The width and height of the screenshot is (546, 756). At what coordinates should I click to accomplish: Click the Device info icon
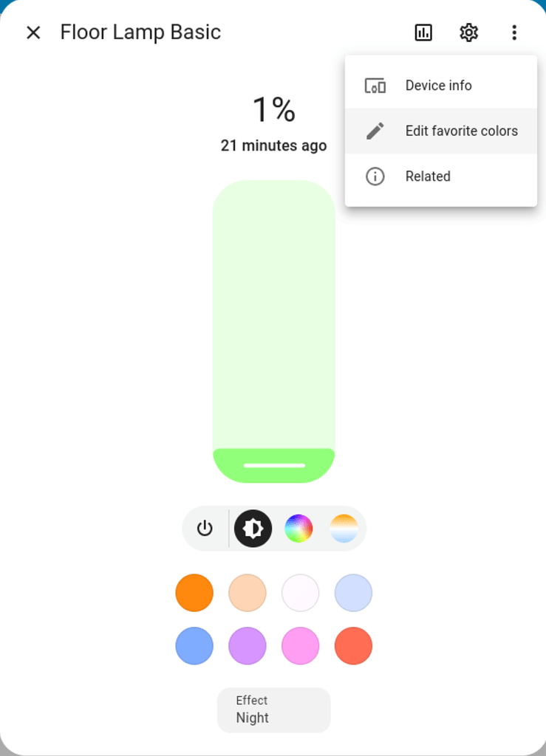[376, 86]
